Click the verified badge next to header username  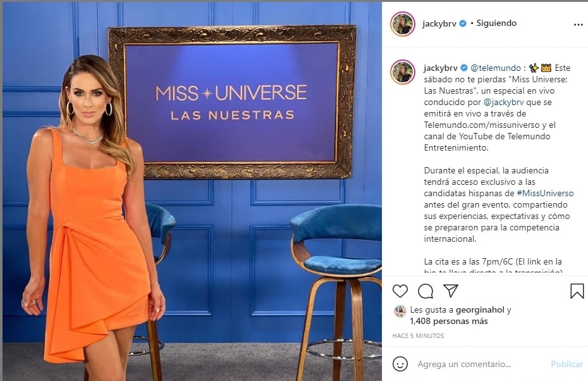click(x=463, y=23)
